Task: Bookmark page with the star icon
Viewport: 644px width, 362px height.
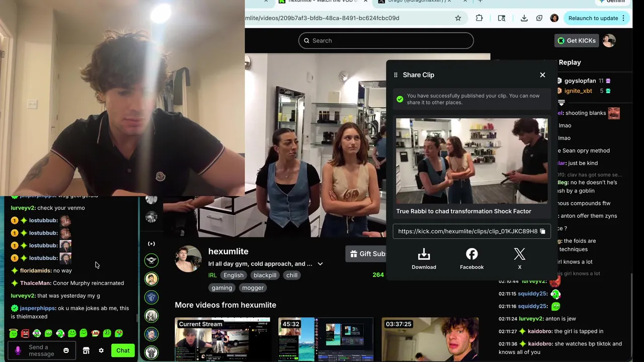Action: [x=458, y=18]
